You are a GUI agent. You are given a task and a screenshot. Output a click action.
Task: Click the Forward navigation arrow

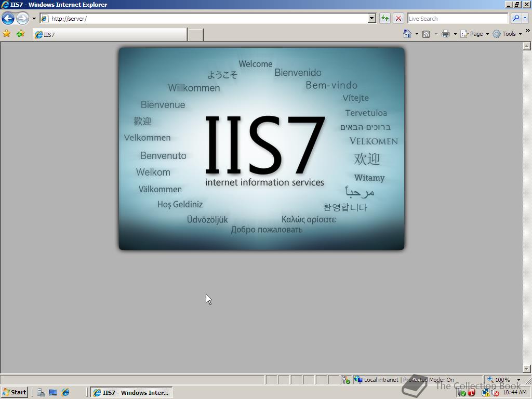tap(22, 18)
